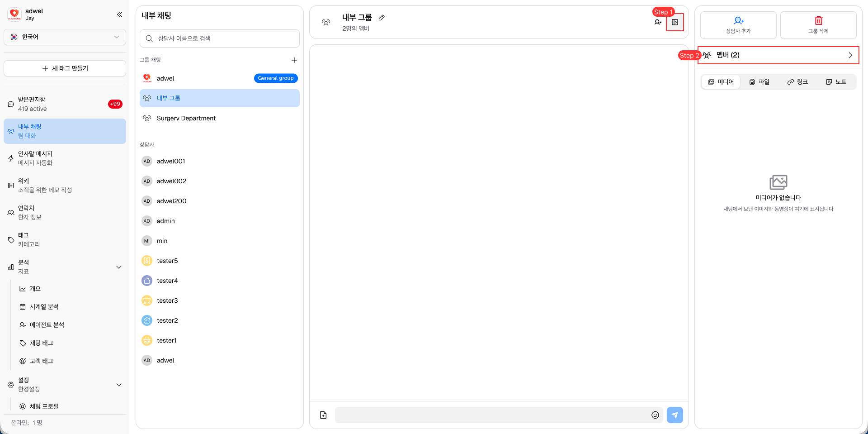This screenshot has height=434, width=868.
Task: Switch to the 노트 tab
Action: point(836,82)
